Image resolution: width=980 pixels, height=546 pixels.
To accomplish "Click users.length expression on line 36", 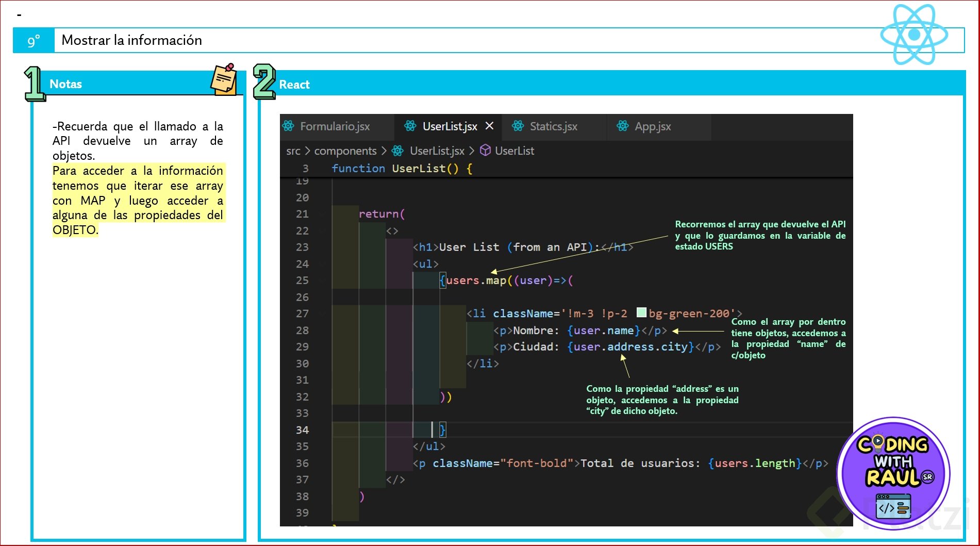I will click(755, 464).
